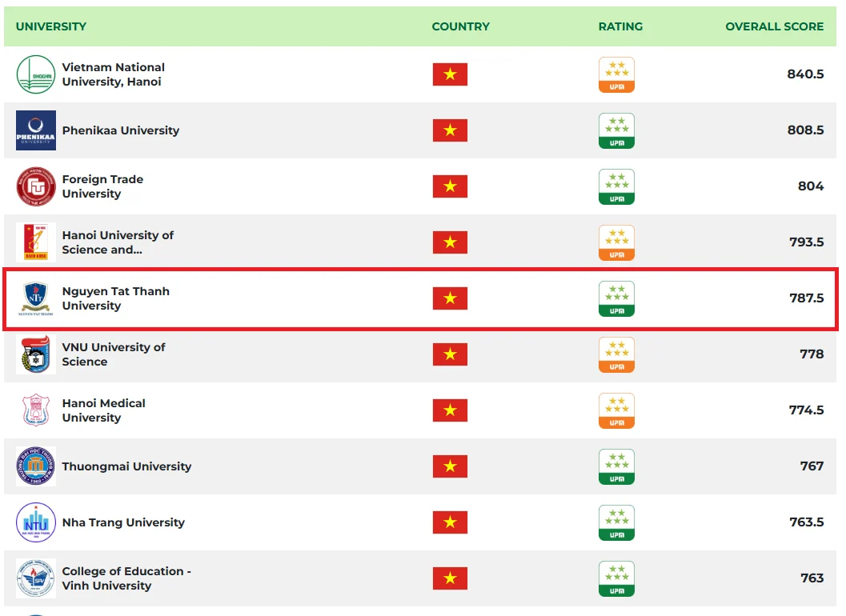Click the green UPM rating badge for Phenikaa University
This screenshot has width=846, height=616.
click(x=617, y=130)
